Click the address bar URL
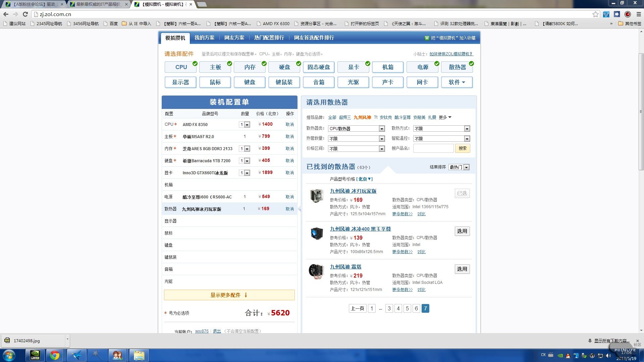This screenshot has width=644, height=362. click(55, 14)
